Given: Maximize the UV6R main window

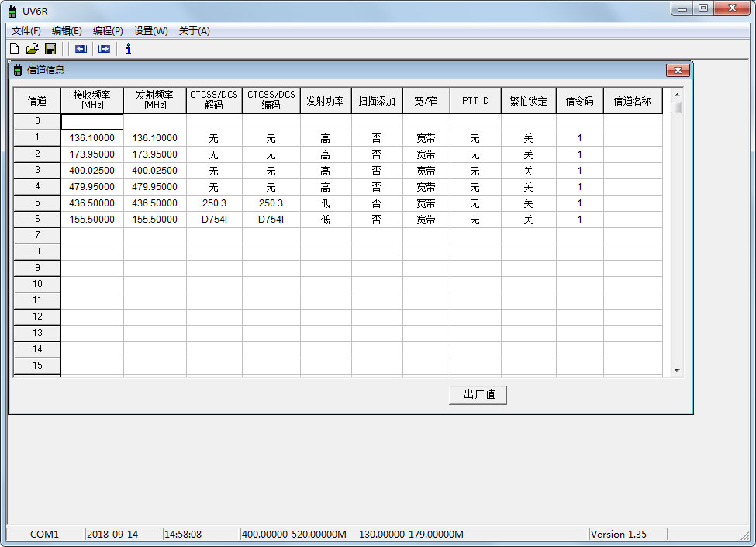Looking at the screenshot, I should click(x=703, y=9).
